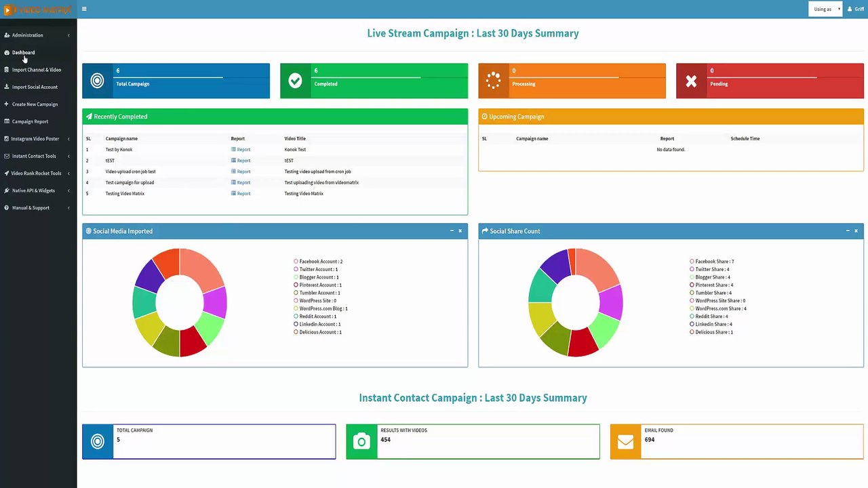Expand Native API & Widgets menu
This screenshot has width=868, height=488.
tap(38, 190)
